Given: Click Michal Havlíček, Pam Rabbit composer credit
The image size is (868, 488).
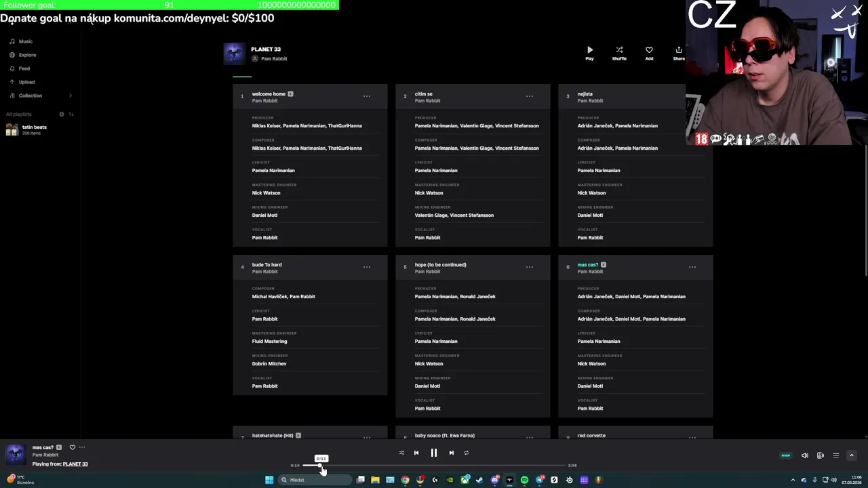Looking at the screenshot, I should tap(283, 297).
